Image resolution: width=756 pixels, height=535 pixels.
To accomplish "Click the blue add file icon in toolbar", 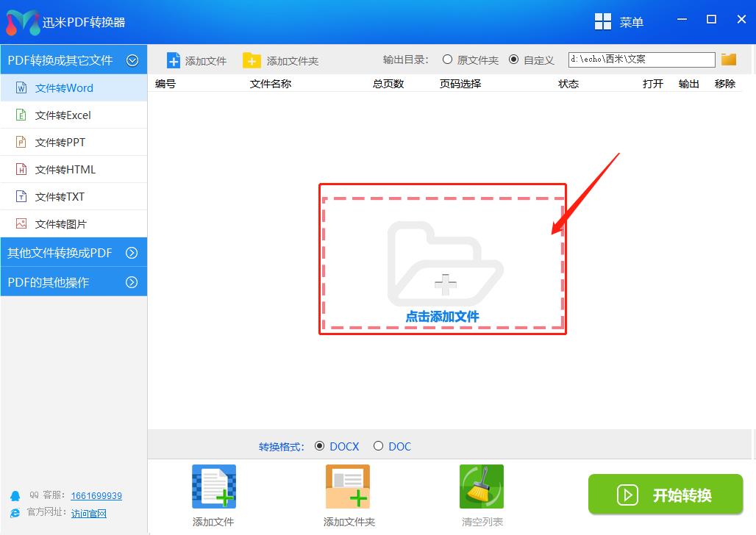I will (174, 60).
